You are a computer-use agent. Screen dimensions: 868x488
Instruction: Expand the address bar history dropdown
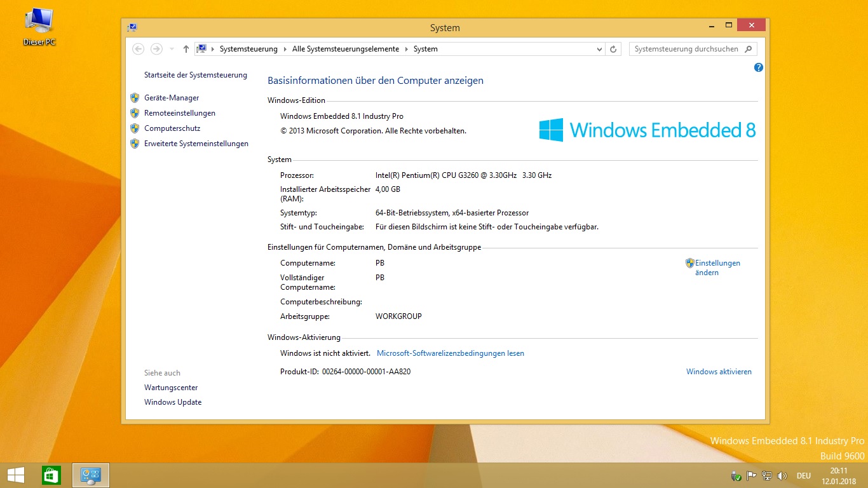click(600, 49)
